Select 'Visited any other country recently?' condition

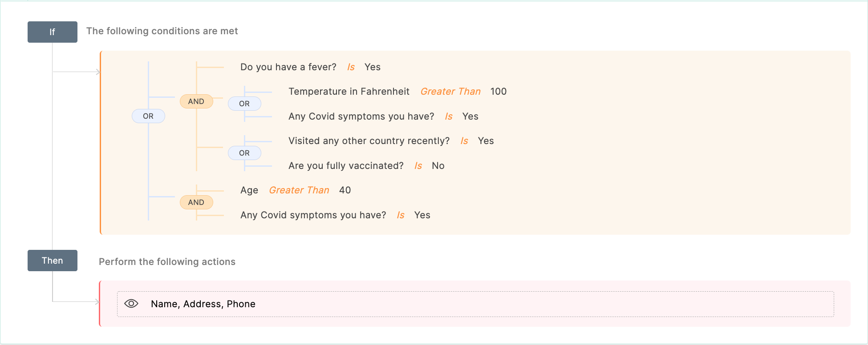click(369, 141)
